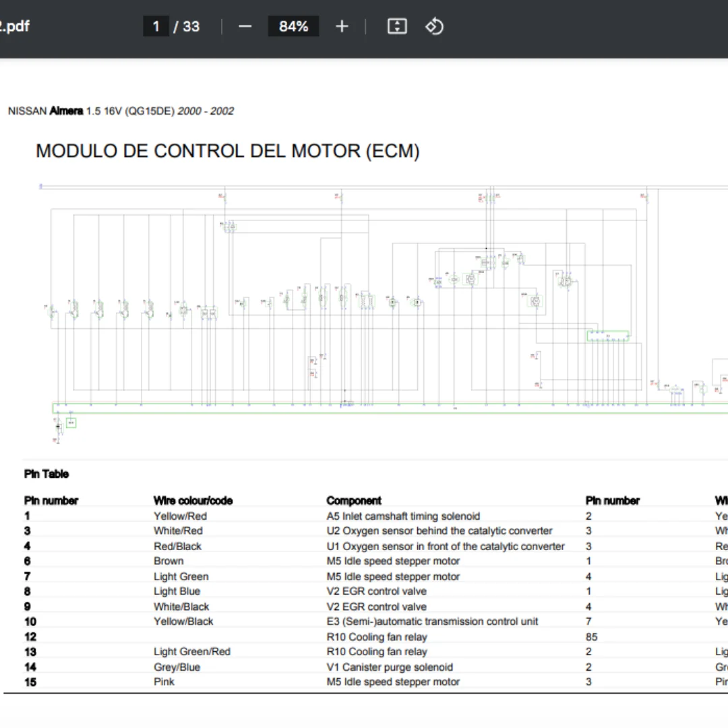Select wire colour 'Brown' cell
This screenshot has width=728, height=728.
[169, 561]
